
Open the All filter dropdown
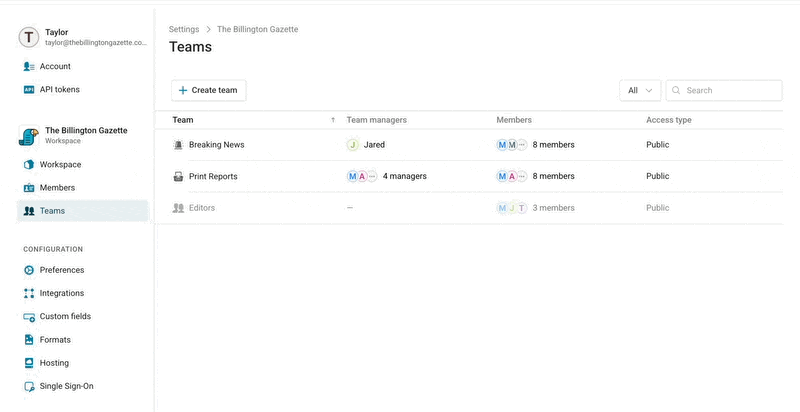(x=640, y=90)
